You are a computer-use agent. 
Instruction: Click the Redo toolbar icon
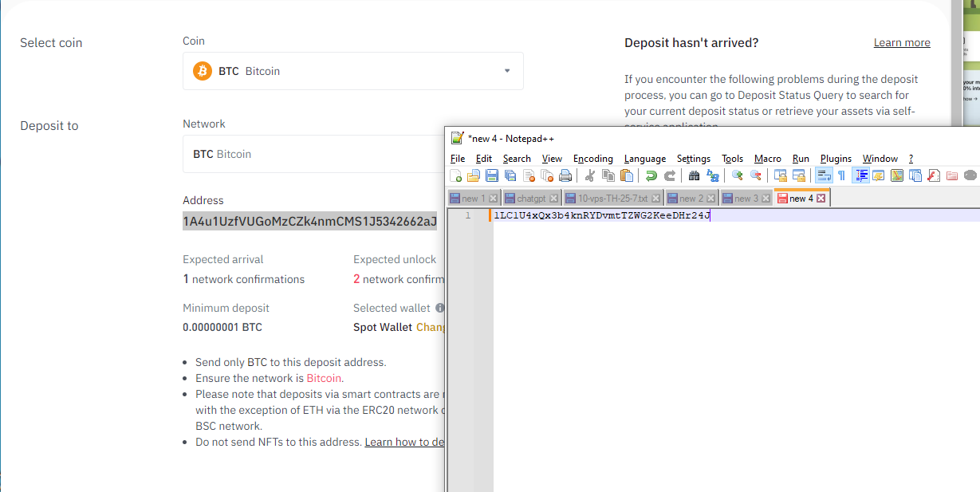(x=670, y=175)
